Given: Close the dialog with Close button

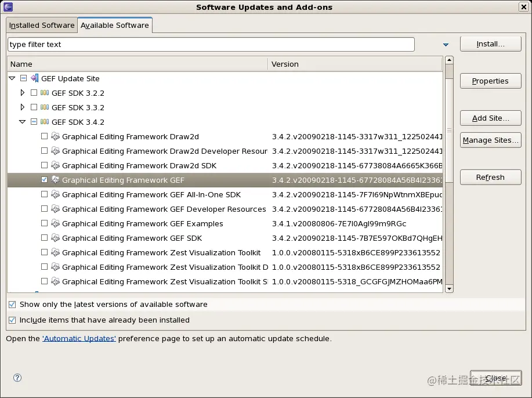Looking at the screenshot, I should (495, 378).
